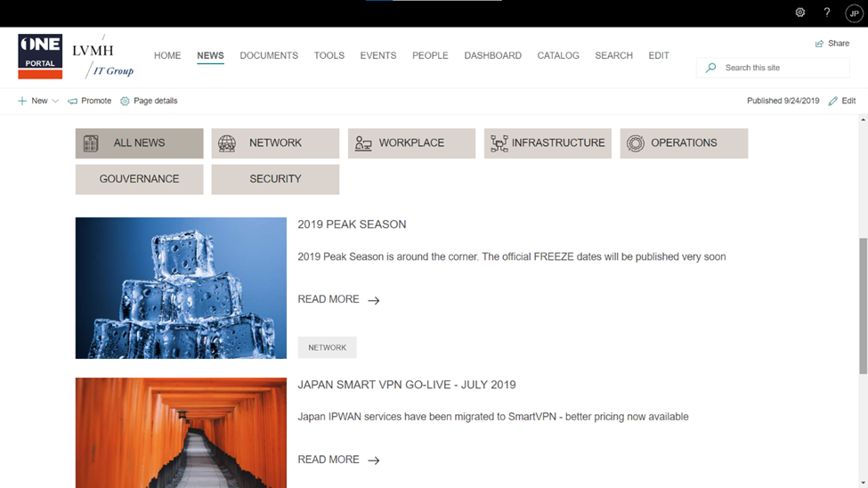Click the New button label

[x=39, y=101]
